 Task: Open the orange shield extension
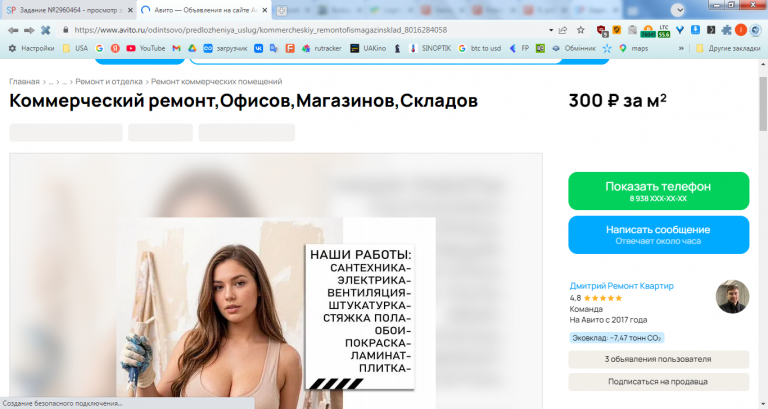click(x=617, y=30)
